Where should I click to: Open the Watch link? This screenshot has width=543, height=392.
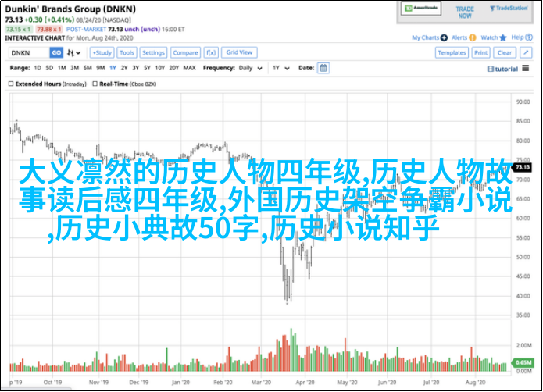489,37
